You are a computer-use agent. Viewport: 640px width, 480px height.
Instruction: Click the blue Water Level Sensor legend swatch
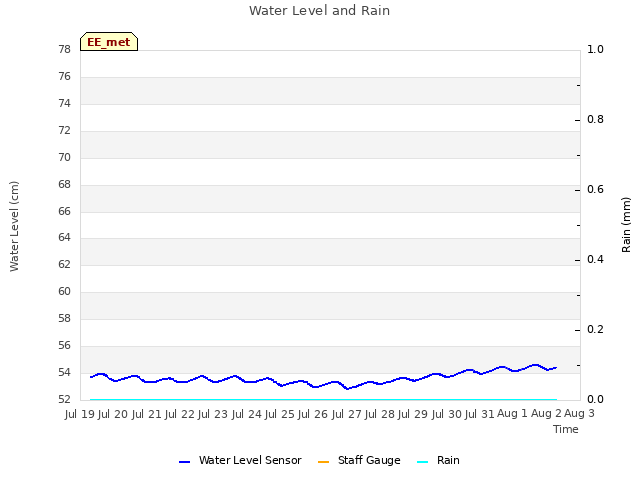pos(184,462)
